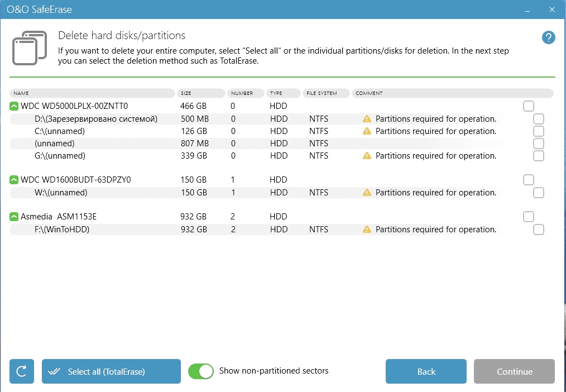The height and width of the screenshot is (392, 566).
Task: Click the Back button
Action: click(426, 371)
